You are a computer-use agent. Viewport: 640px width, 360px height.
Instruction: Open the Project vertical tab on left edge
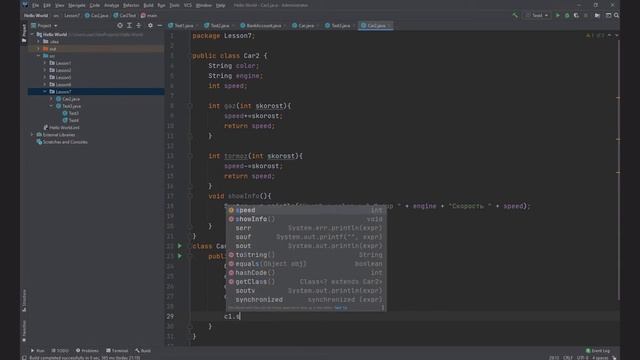tap(24, 33)
